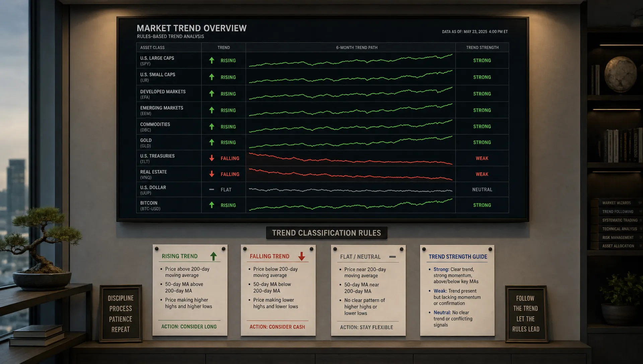Screen dimensions: 643x364
Task: Click the WEAK strength cell for Real Estate
Action: [x=482, y=174]
